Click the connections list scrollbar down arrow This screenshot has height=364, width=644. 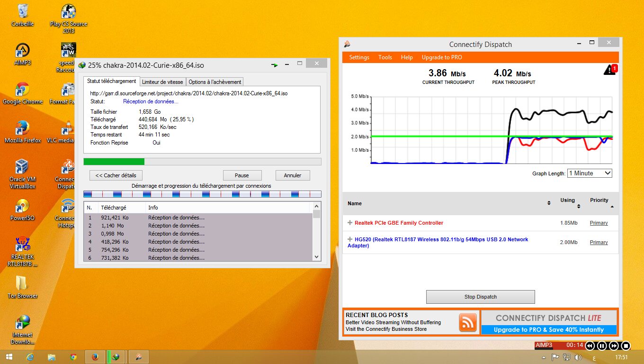(x=317, y=256)
